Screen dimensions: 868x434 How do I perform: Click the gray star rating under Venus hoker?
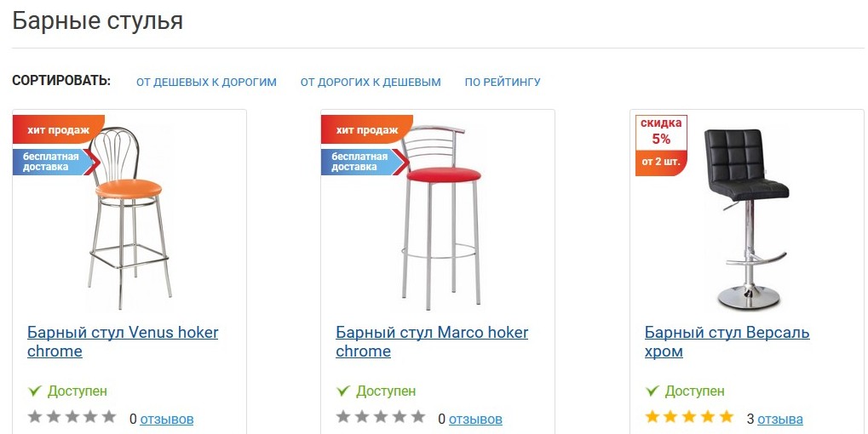[x=72, y=417]
